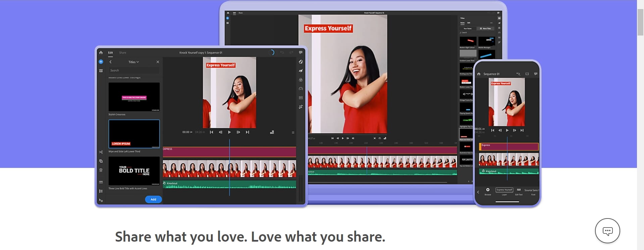The height and width of the screenshot is (250, 644).
Task: Click the redo arrow in the tablet top bar
Action: (x=291, y=53)
